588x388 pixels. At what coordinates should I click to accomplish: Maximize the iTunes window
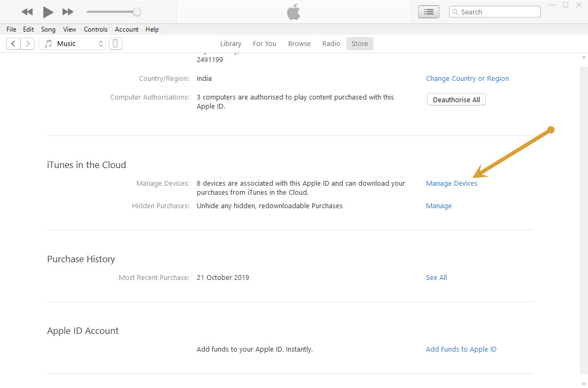[566, 5]
